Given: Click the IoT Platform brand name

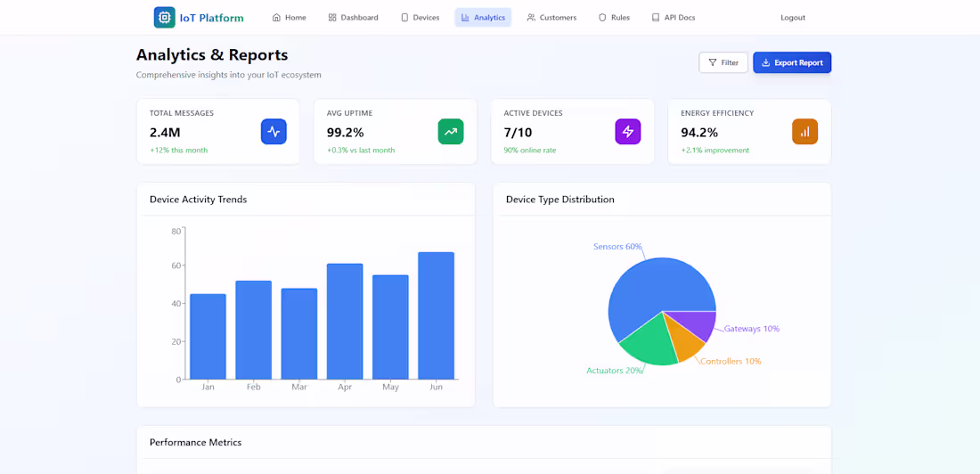Looking at the screenshot, I should 211,18.
